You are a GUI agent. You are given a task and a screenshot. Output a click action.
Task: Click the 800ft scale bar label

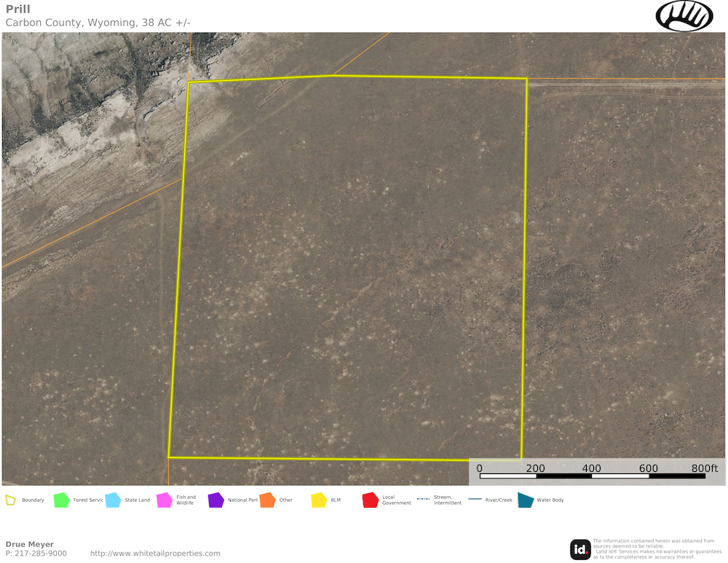pyautogui.click(x=705, y=468)
